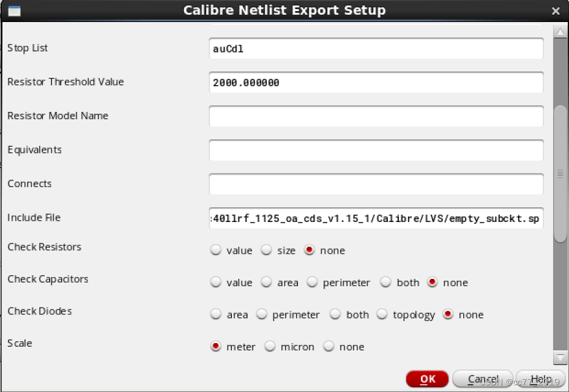Set Check Diodes to 'perimeter'

[x=262, y=315]
